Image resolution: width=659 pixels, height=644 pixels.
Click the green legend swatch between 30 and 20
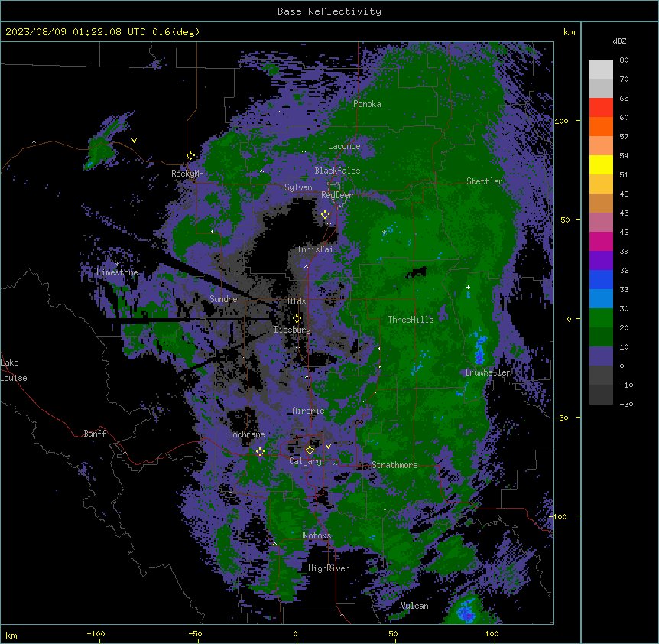tap(601, 317)
